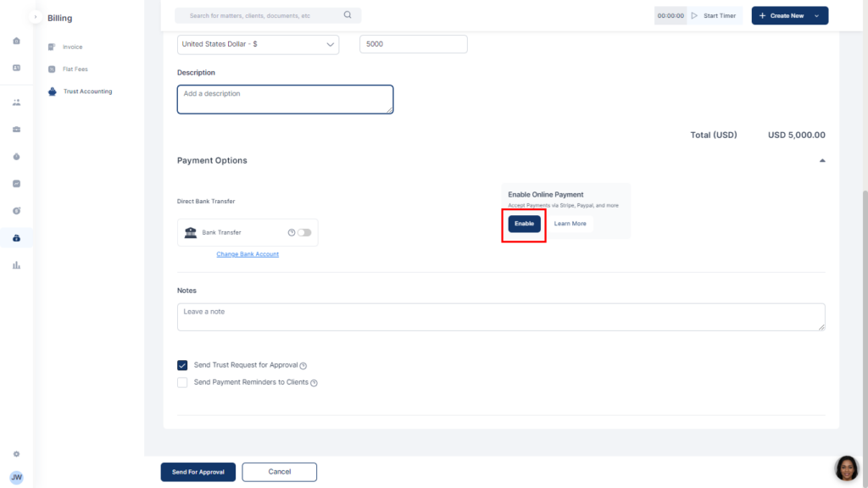Select Flat Fees in the Billing menu
Image resolution: width=868 pixels, height=488 pixels.
[75, 69]
